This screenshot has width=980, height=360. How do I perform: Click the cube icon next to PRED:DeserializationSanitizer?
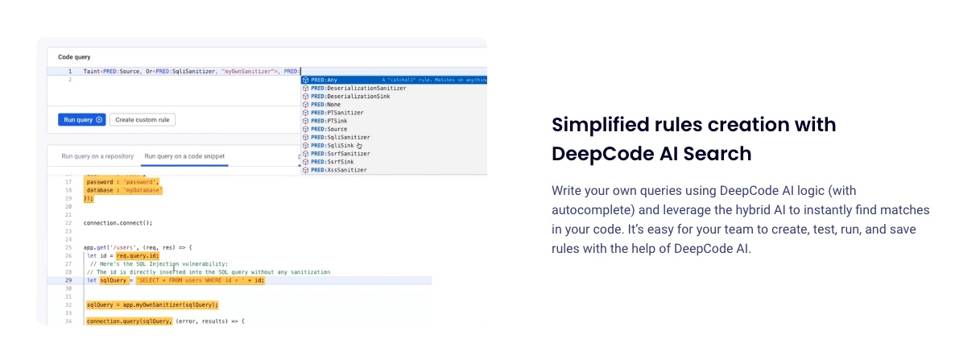click(x=306, y=88)
